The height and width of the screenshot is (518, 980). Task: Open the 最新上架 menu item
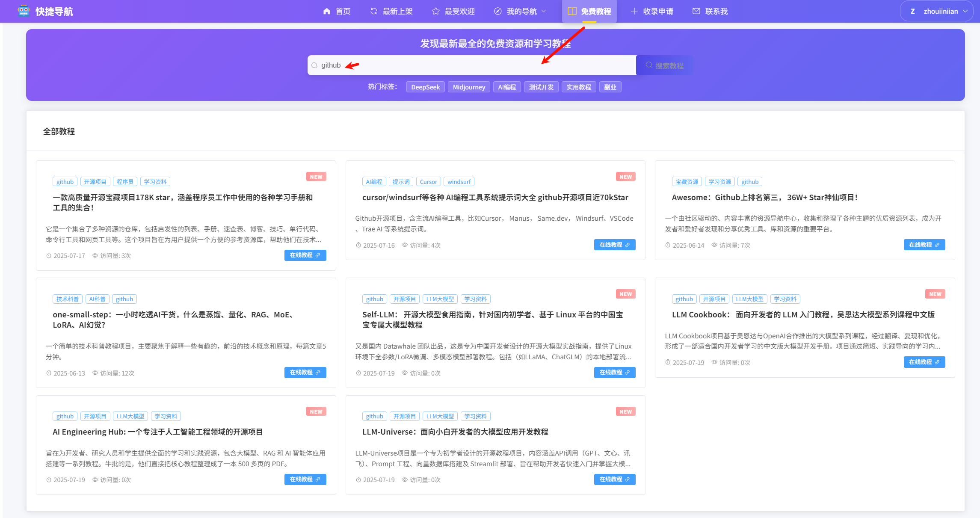pos(397,11)
